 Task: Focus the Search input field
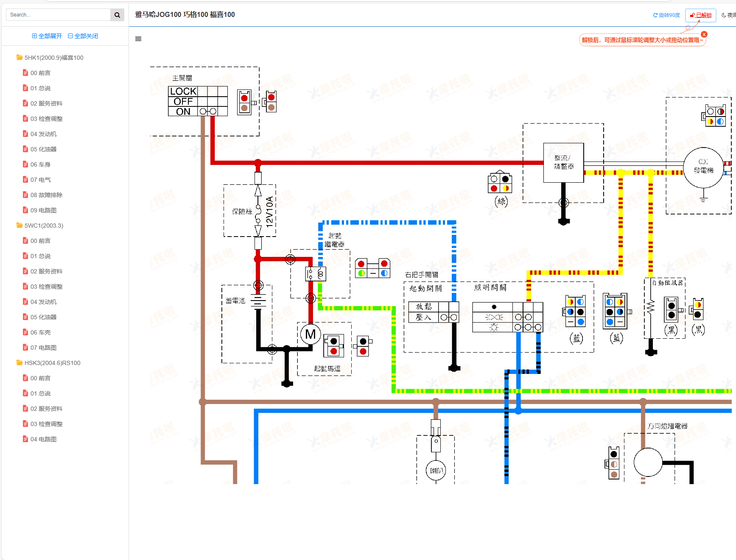pyautogui.click(x=58, y=15)
